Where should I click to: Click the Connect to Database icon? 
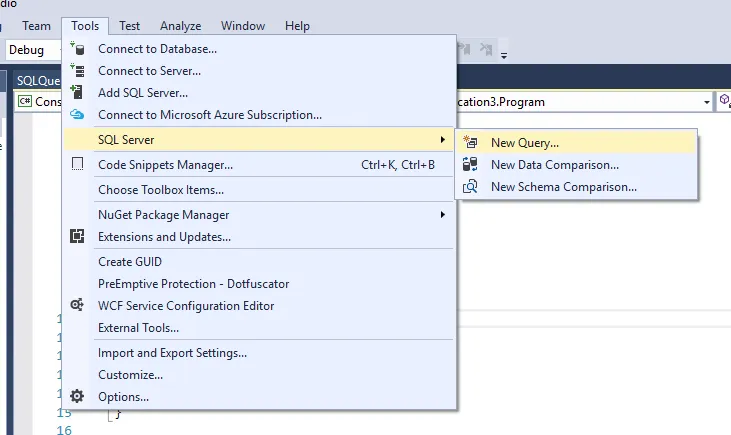point(78,48)
